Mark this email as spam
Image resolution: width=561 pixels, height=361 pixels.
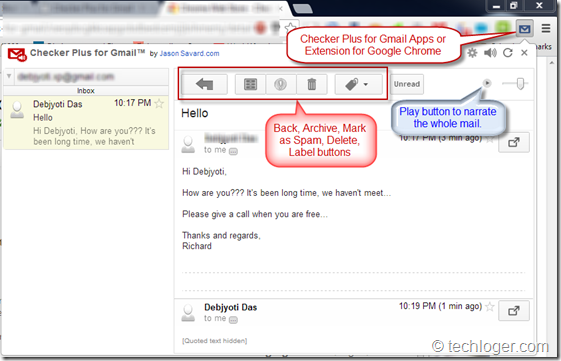pyautogui.click(x=280, y=84)
